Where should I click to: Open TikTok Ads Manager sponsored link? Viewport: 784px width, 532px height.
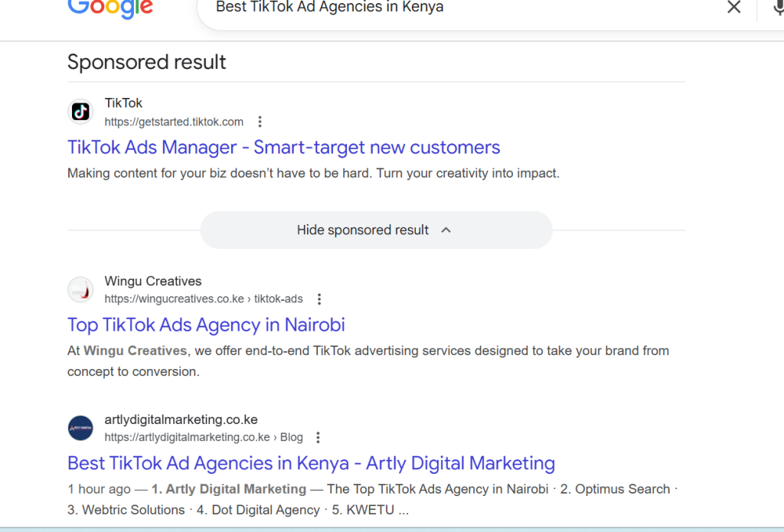(283, 148)
